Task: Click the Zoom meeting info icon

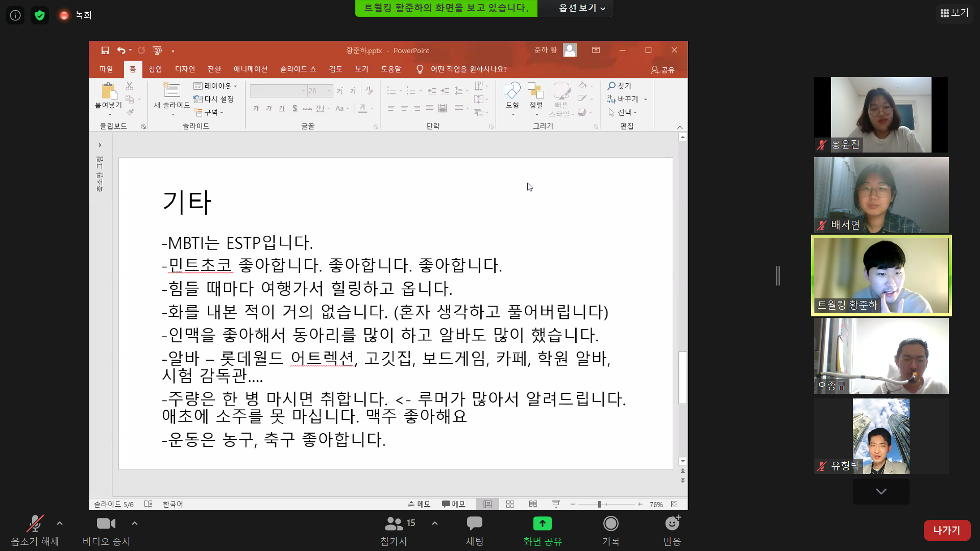Action: [x=15, y=15]
